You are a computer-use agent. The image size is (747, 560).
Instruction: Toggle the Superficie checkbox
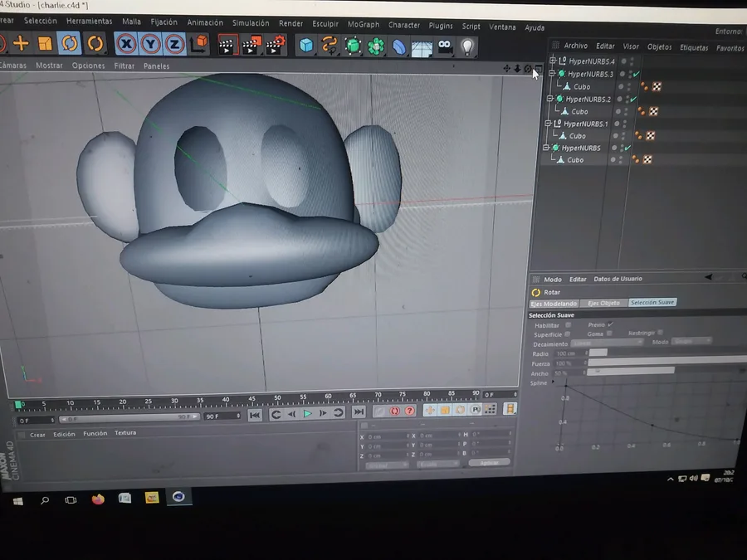click(x=568, y=334)
